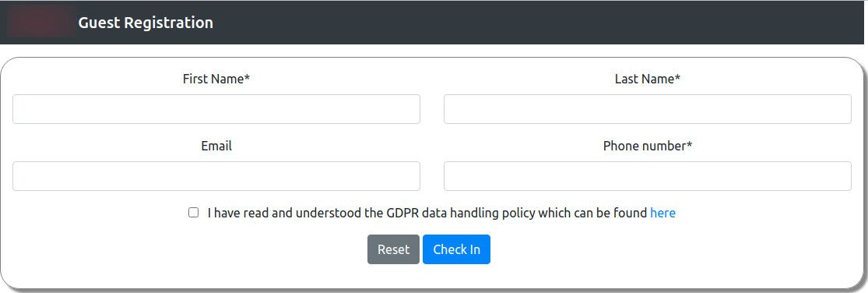Click the Phone number* label
The image size is (868, 293).
click(647, 146)
